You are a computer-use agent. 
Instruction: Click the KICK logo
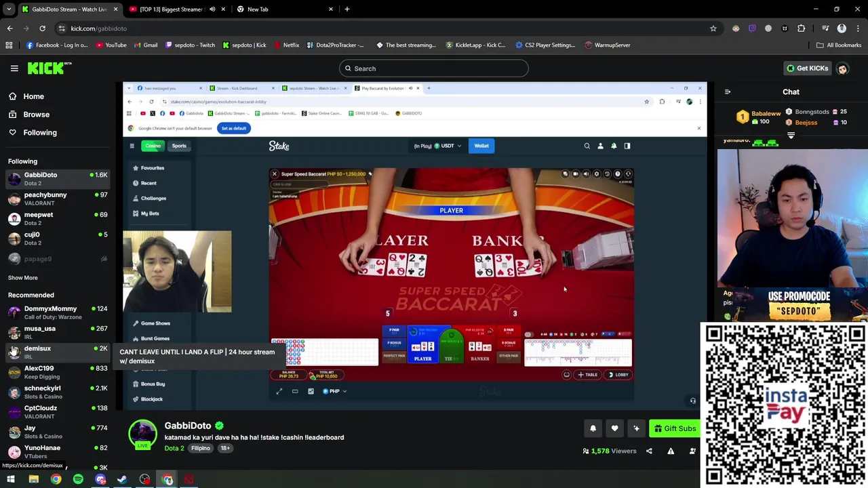pyautogui.click(x=49, y=68)
